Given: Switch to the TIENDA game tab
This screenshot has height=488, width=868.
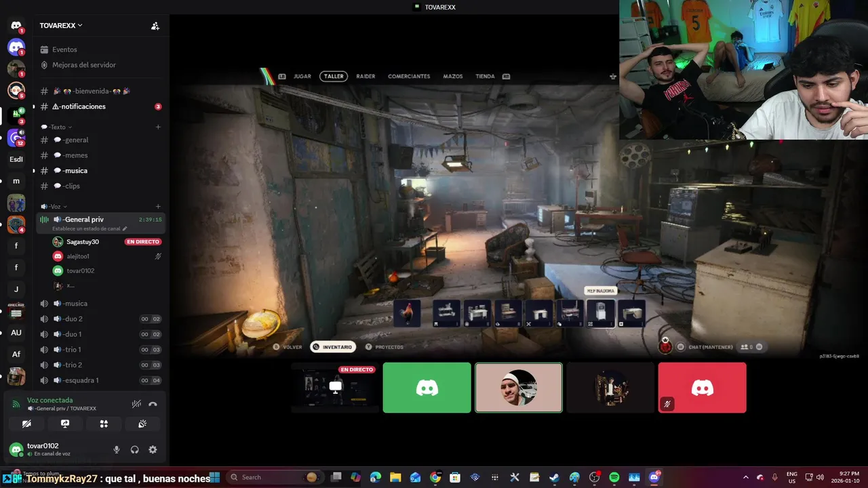Looking at the screenshot, I should coord(485,77).
